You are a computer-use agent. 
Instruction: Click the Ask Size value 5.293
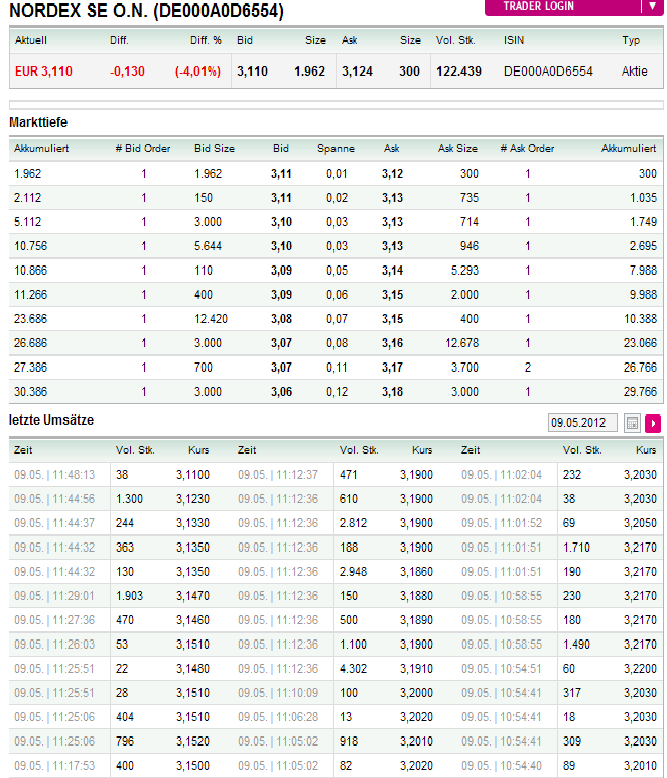[465, 270]
